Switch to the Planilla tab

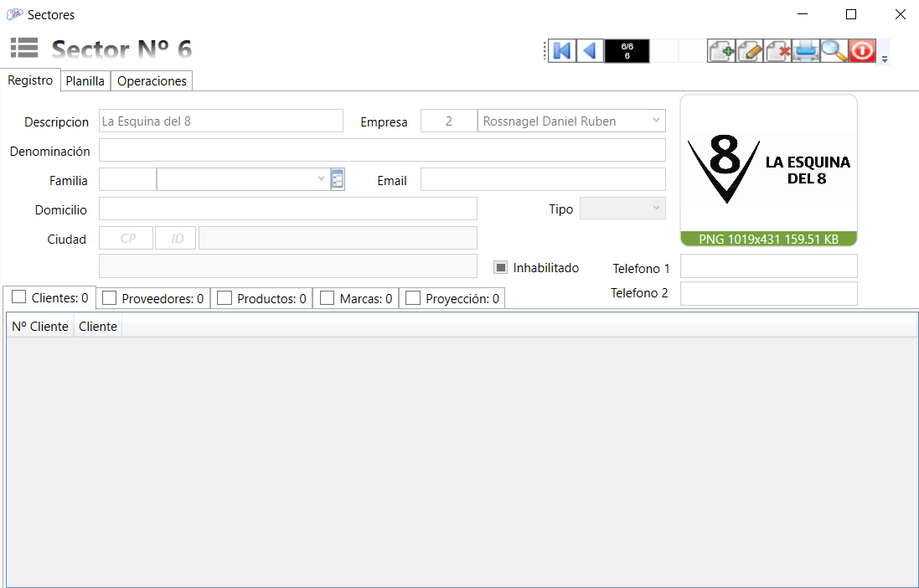point(85,81)
